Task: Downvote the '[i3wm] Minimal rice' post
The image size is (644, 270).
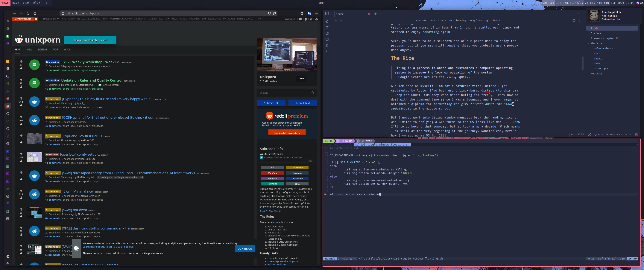Action: (21, 198)
